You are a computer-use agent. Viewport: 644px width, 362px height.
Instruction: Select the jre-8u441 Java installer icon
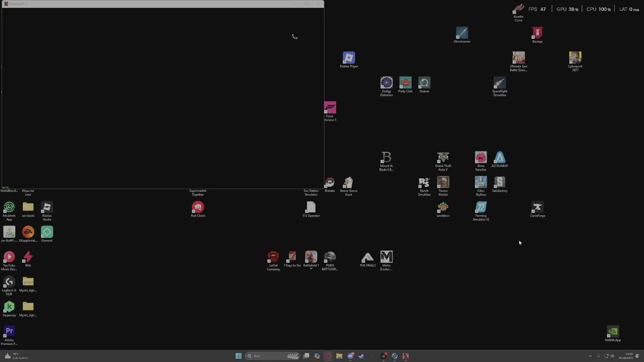[x=9, y=234]
